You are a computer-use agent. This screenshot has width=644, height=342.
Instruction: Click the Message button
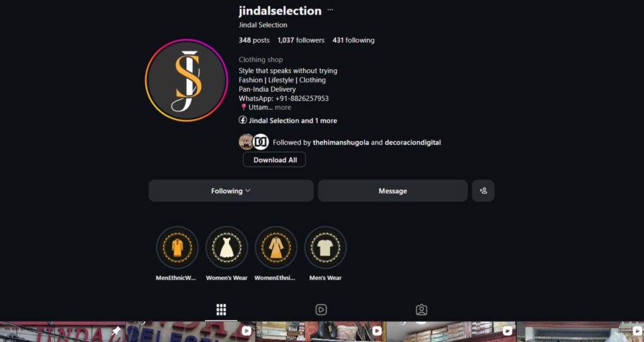pyautogui.click(x=392, y=190)
